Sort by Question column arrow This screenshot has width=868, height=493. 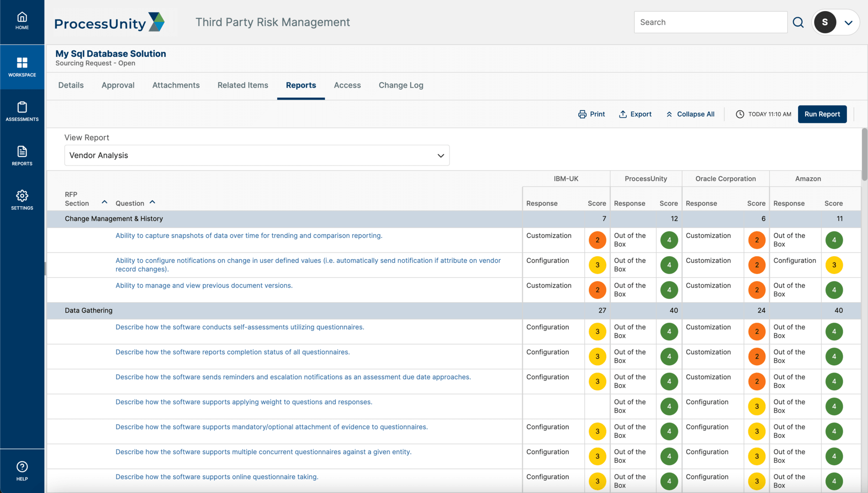point(152,202)
